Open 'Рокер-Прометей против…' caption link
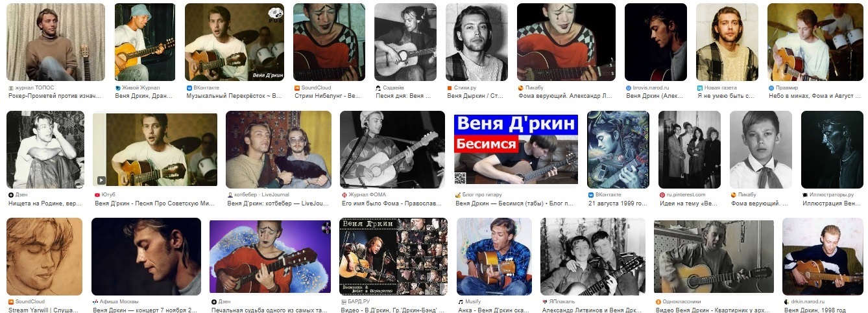868x313 pixels. pos(56,96)
